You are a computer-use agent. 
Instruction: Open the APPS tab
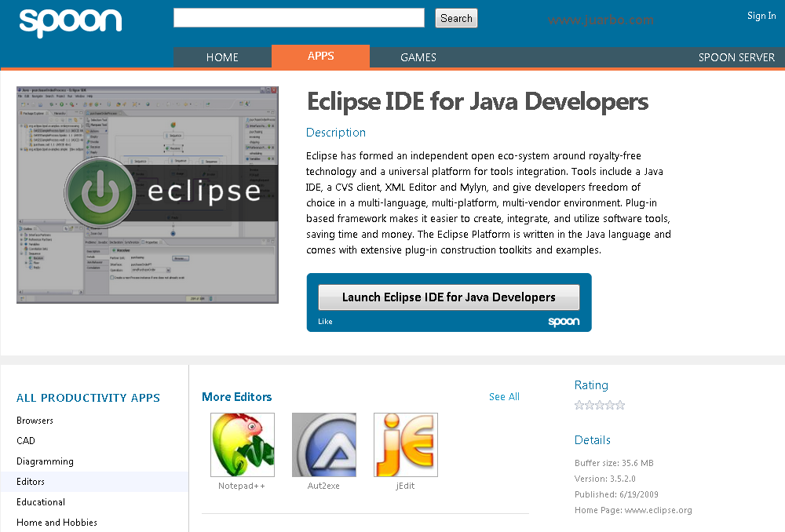320,56
